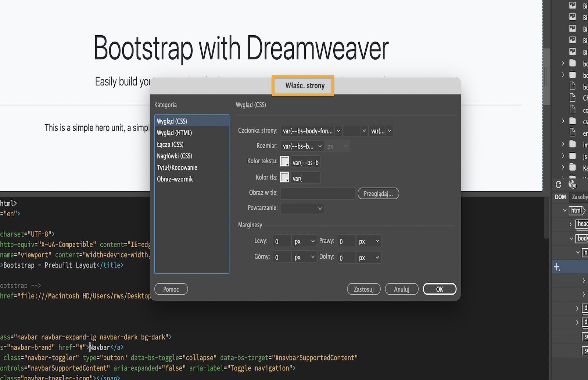Click the Pomoc help button
The image size is (588, 380).
(x=171, y=289)
